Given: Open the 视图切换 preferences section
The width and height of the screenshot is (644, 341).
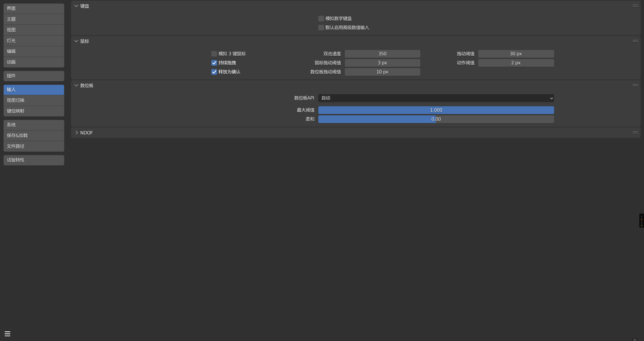Looking at the screenshot, I should coord(34,100).
